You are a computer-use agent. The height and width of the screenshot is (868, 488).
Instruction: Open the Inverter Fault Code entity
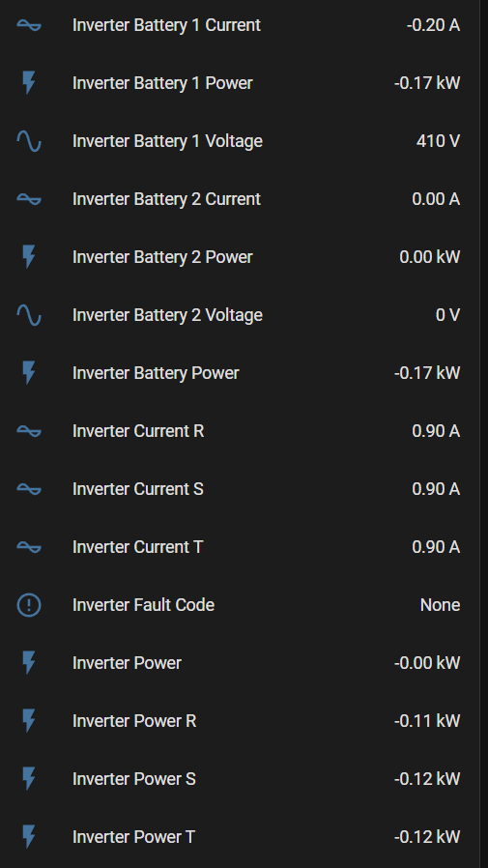(x=239, y=605)
